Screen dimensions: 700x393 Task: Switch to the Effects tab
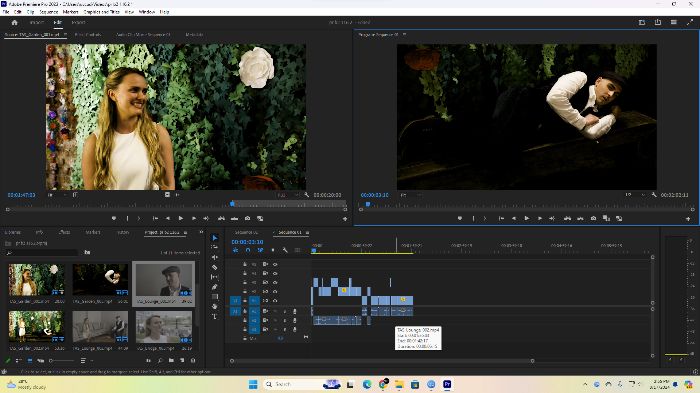(x=64, y=233)
